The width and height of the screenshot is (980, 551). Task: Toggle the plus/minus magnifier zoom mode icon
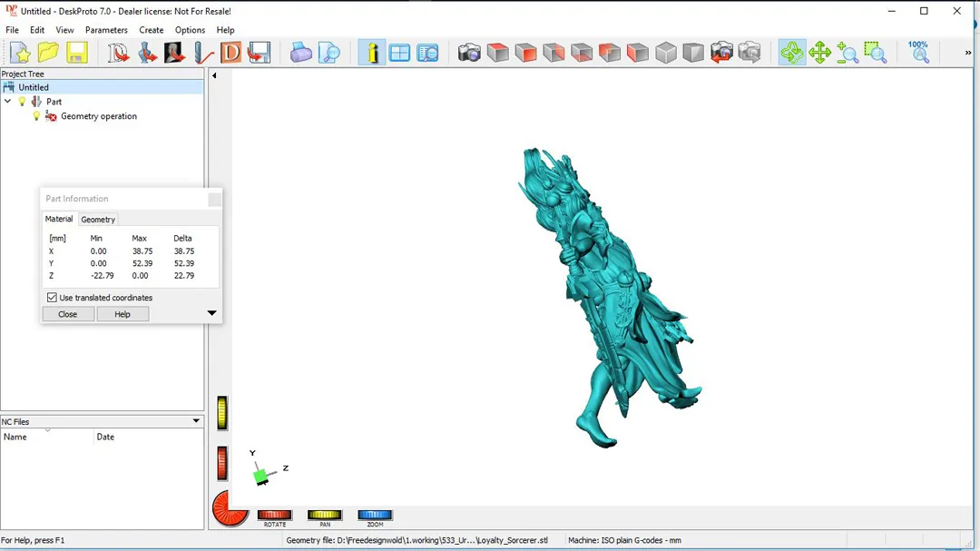848,53
